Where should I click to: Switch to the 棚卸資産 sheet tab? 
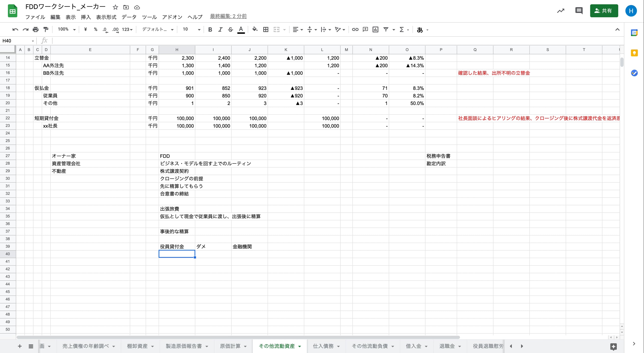138,346
